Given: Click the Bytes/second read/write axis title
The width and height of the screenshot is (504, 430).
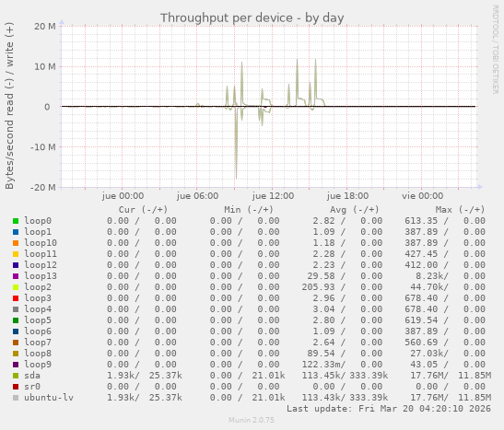Looking at the screenshot, I should pyautogui.click(x=9, y=106).
